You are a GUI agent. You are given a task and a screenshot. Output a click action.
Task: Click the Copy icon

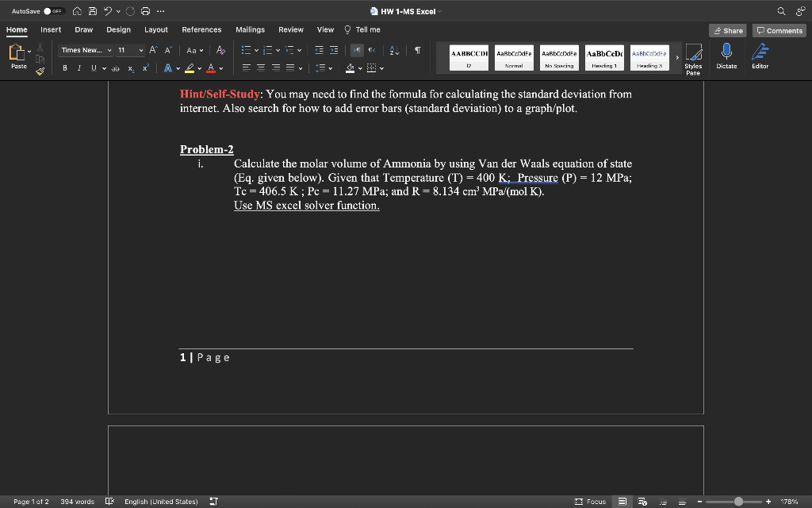pyautogui.click(x=40, y=59)
